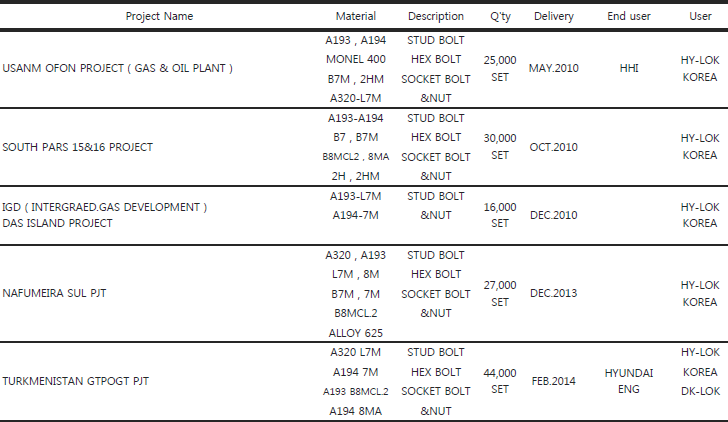Click the Delivery column header
728x422 pixels.
coord(553,16)
